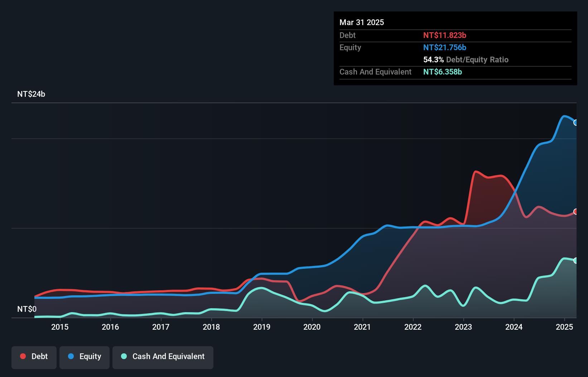Image resolution: width=588 pixels, height=377 pixels.
Task: Click the 2015 x-axis label
Action: tap(60, 327)
